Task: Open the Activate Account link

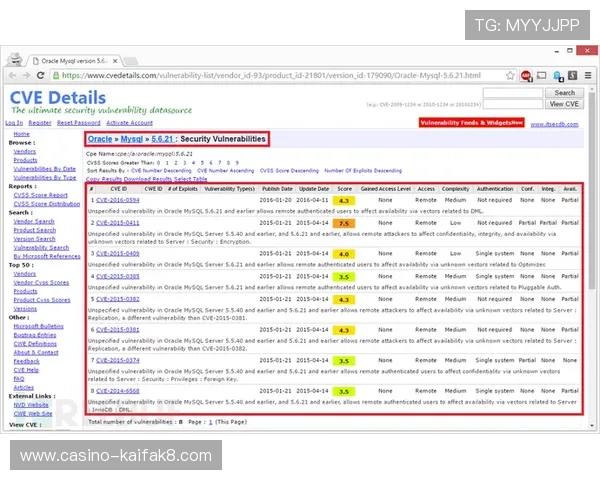Action: click(129, 122)
